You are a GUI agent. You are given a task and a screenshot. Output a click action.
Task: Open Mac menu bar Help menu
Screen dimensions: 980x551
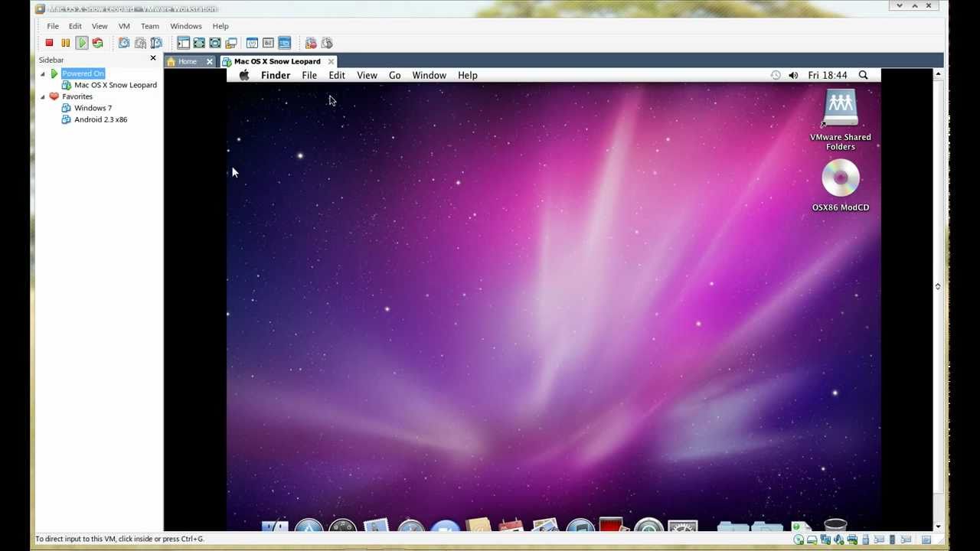[468, 75]
